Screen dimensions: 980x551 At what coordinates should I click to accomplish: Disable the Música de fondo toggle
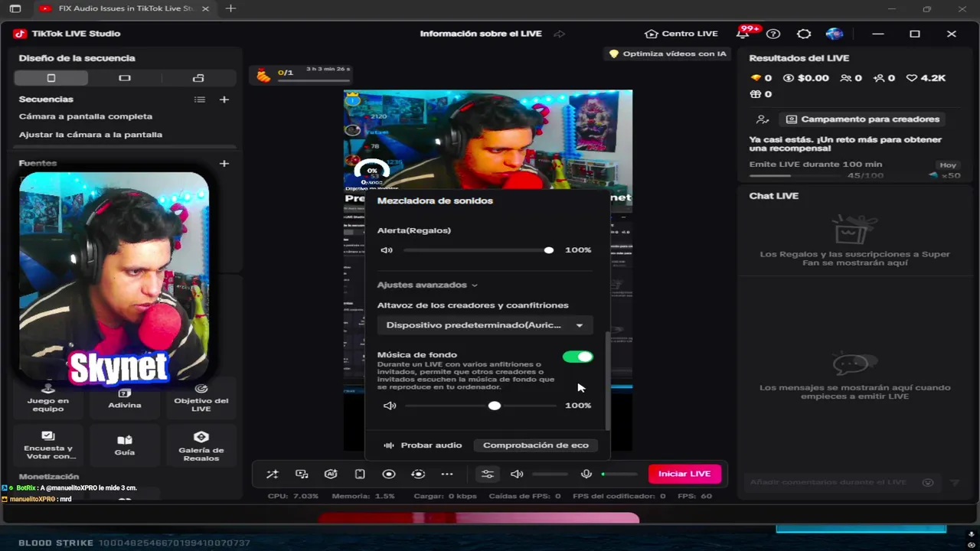(x=578, y=357)
